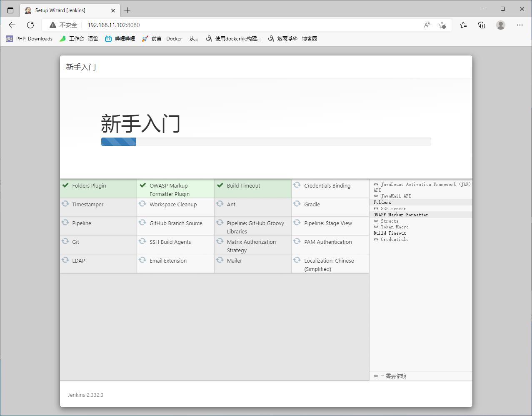Click the check beside Build Timeout
Image resolution: width=532 pixels, height=416 pixels.
point(220,185)
